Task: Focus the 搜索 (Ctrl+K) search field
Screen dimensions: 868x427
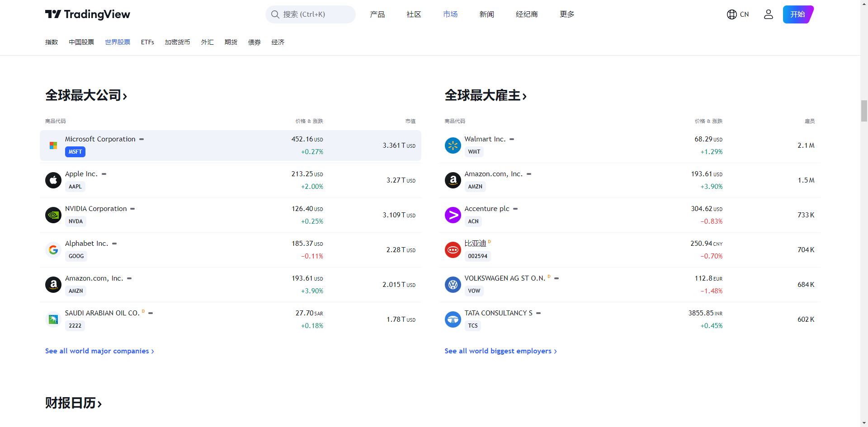Action: (x=311, y=14)
